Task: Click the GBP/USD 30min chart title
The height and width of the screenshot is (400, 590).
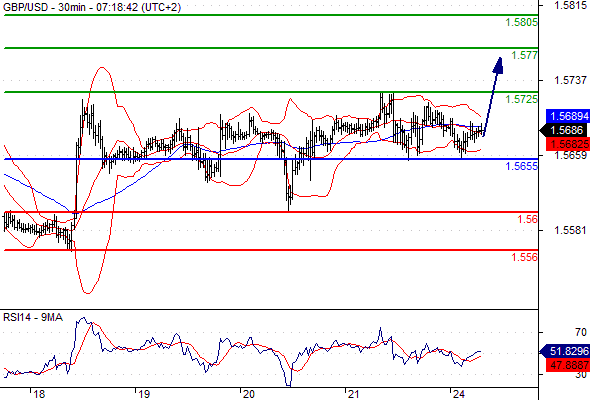Action: [91, 7]
